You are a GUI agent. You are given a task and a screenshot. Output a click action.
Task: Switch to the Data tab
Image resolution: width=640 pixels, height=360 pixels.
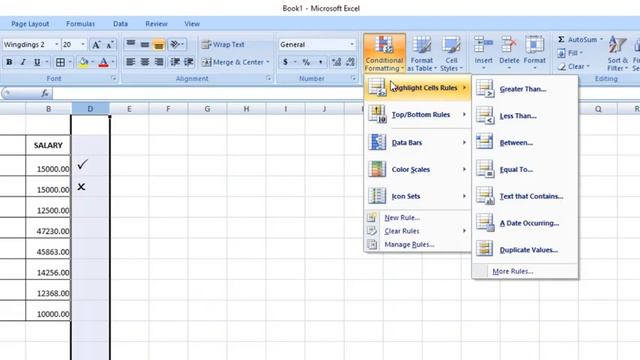[120, 24]
